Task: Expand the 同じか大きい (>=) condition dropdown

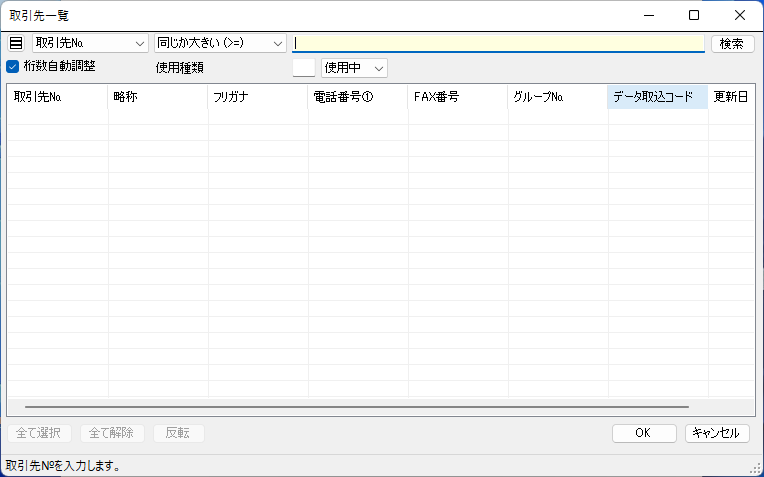Action: [x=220, y=44]
